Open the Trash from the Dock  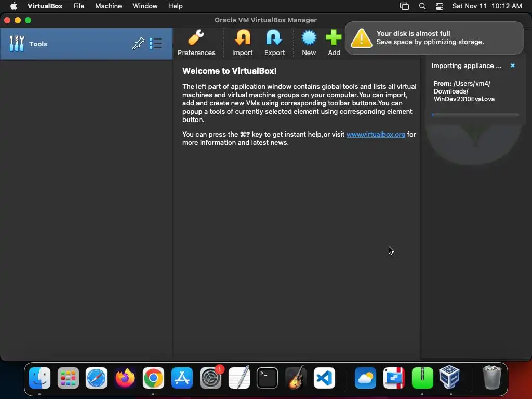(491, 378)
